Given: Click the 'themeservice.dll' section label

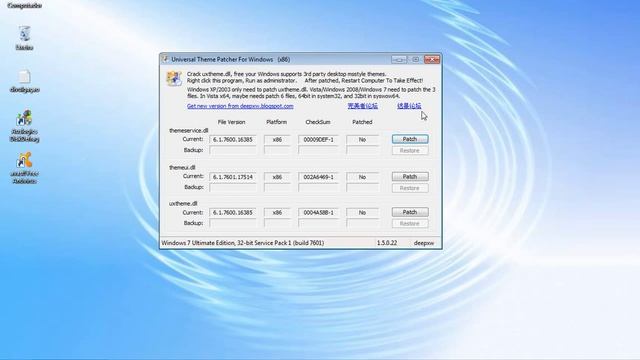Looking at the screenshot, I should coord(189,131).
